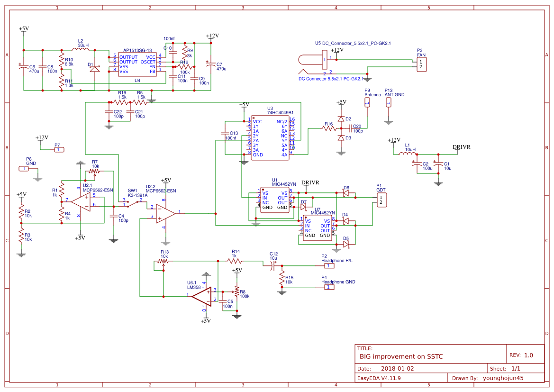554x392 pixels.
Task: Select the AP1513SG-13 regulator U4
Action: (137, 64)
